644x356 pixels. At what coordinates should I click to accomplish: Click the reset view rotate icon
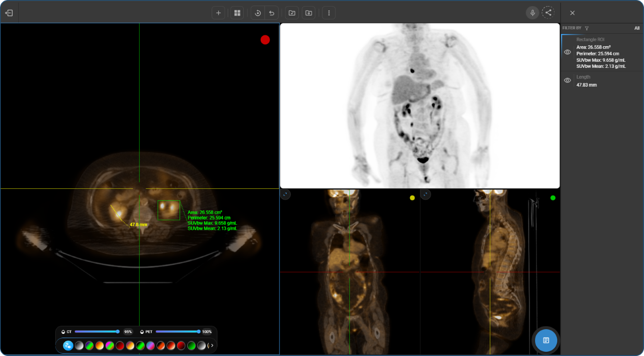click(258, 13)
